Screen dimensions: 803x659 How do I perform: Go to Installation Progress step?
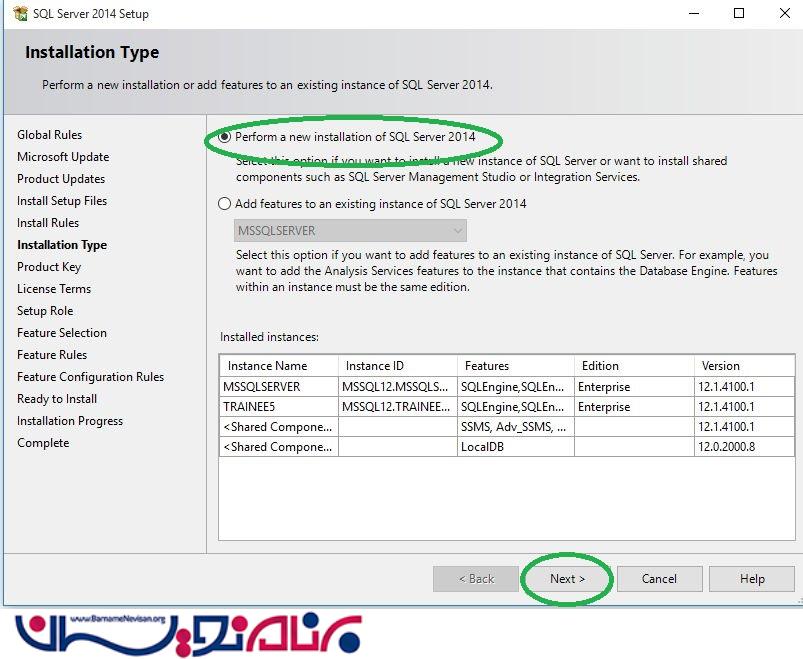point(70,421)
